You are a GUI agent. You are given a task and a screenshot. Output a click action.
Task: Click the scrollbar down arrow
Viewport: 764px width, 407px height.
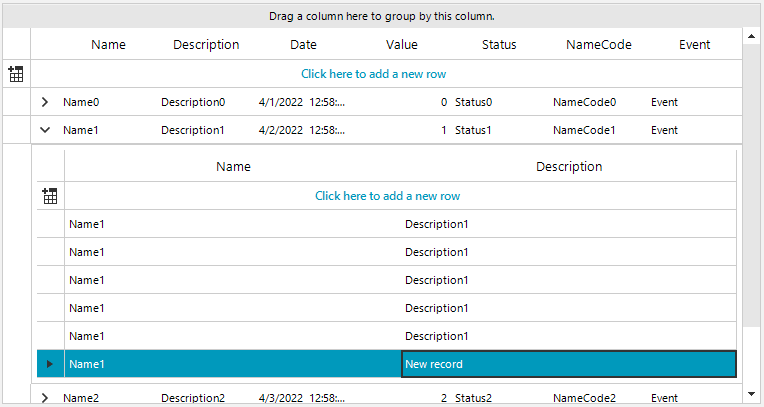coord(751,395)
